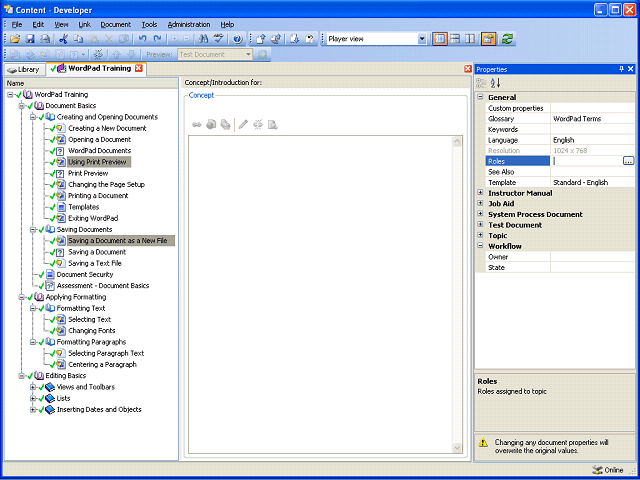This screenshot has width=640, height=480.
Task: Open Find with the binoculars icon
Action: (x=203, y=39)
